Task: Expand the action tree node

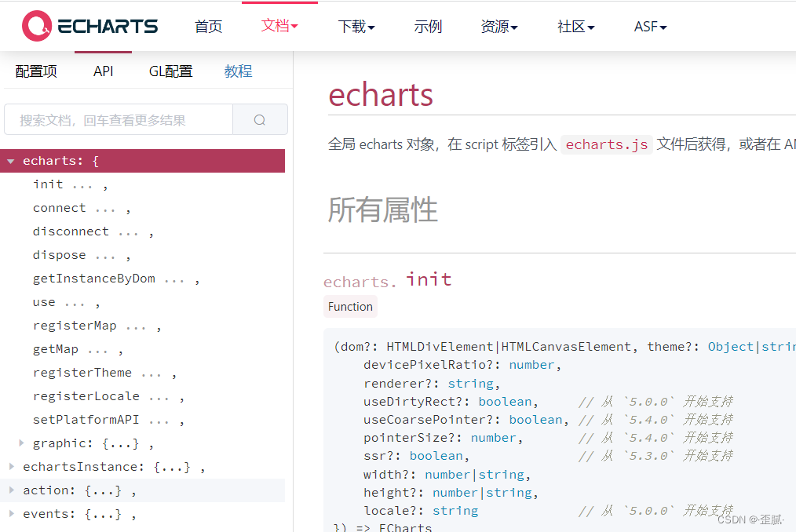Action: [10, 490]
